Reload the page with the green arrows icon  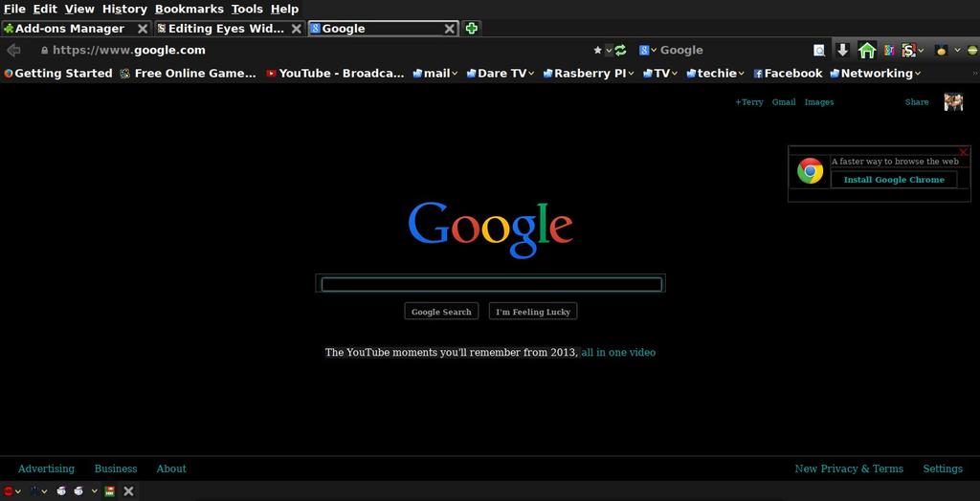pyautogui.click(x=620, y=50)
